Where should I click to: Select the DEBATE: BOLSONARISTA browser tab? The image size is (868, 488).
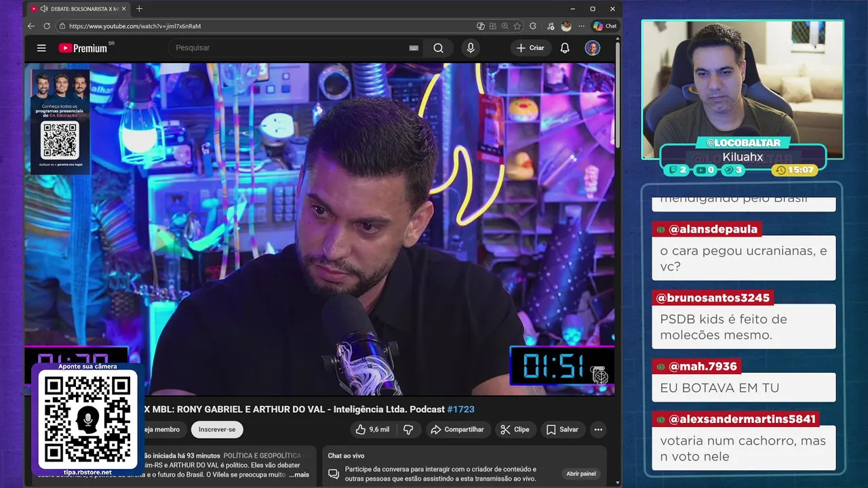point(78,9)
